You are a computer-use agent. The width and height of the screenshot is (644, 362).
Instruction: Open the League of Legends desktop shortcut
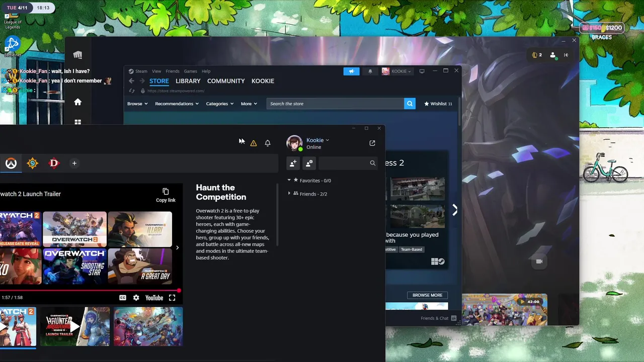(13, 21)
